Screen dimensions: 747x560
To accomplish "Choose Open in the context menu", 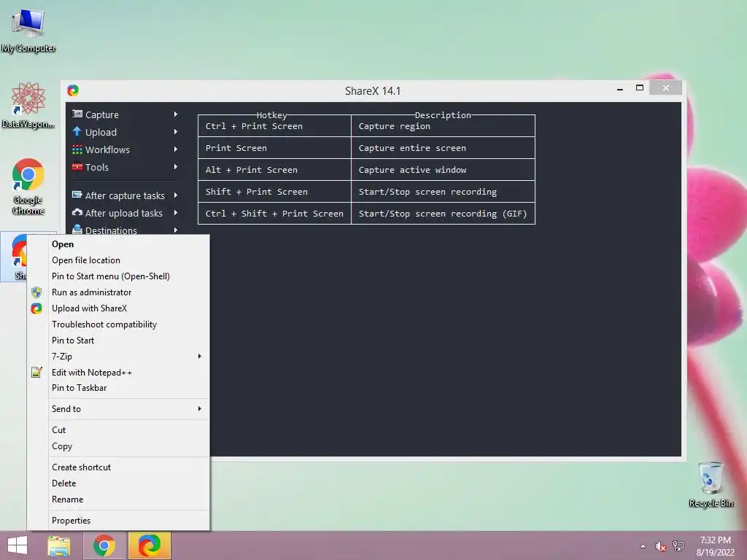I will pyautogui.click(x=118, y=244).
